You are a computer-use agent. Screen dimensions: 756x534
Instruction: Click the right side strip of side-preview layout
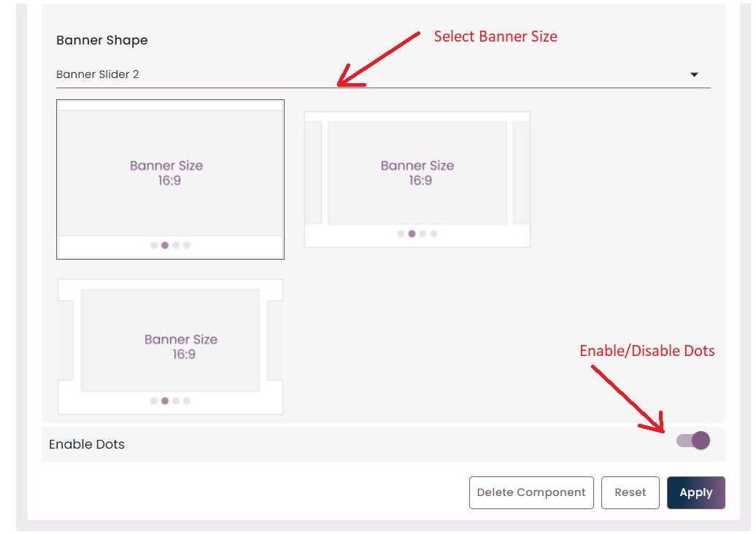tap(521, 173)
